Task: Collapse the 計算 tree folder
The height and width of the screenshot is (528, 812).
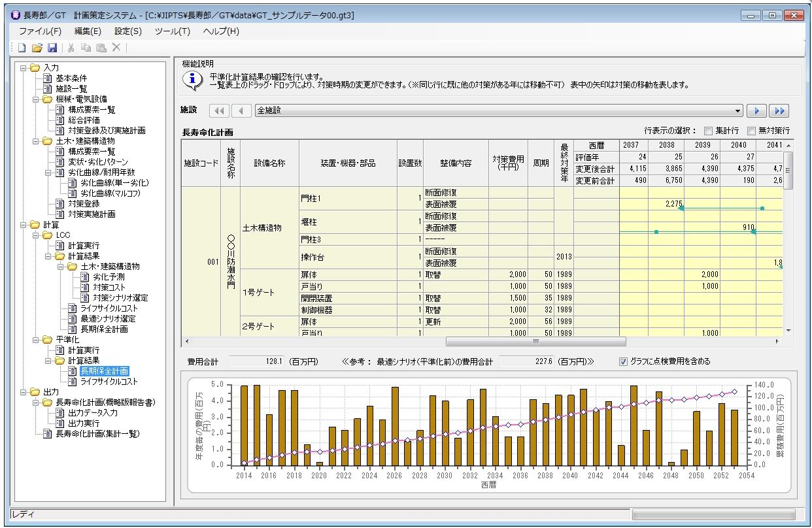Action: (x=23, y=225)
